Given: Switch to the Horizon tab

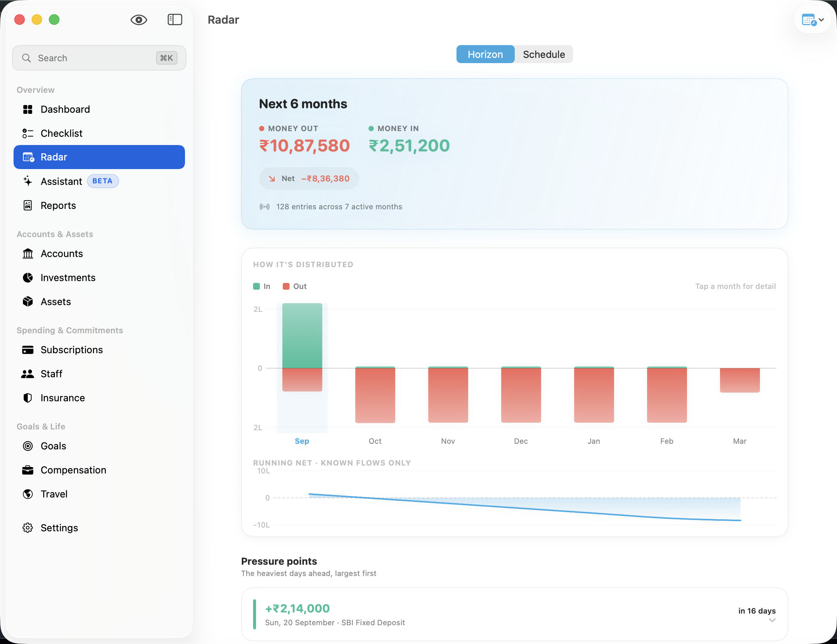Looking at the screenshot, I should pos(485,54).
